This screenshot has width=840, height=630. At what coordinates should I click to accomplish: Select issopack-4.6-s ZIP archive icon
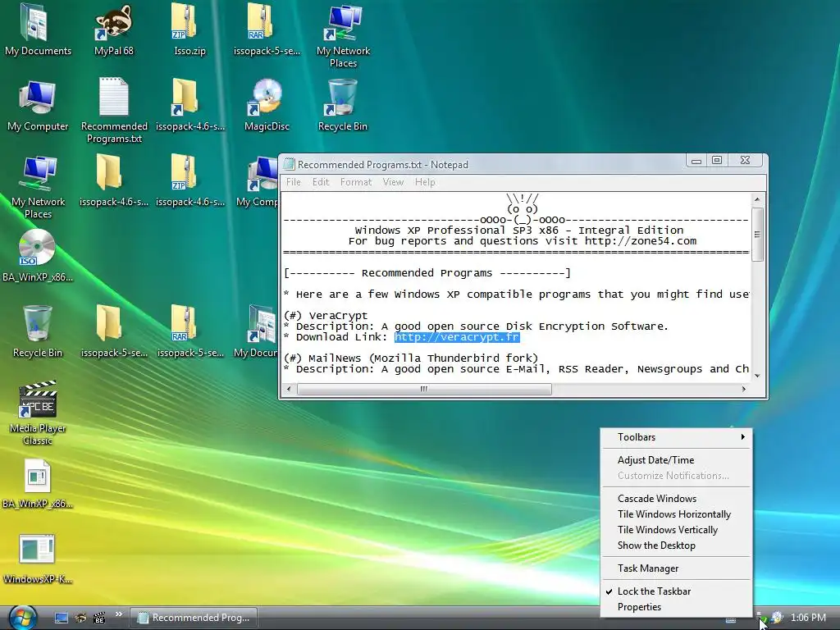point(189,181)
